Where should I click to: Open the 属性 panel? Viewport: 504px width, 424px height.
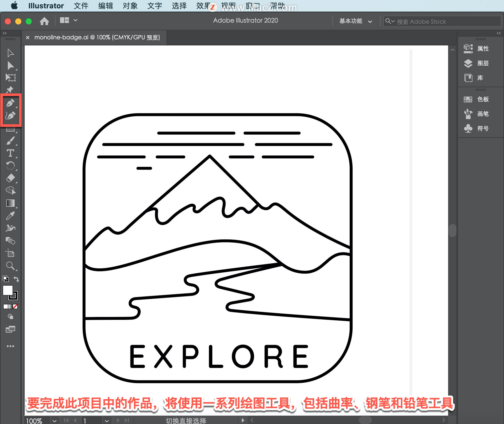click(x=476, y=49)
